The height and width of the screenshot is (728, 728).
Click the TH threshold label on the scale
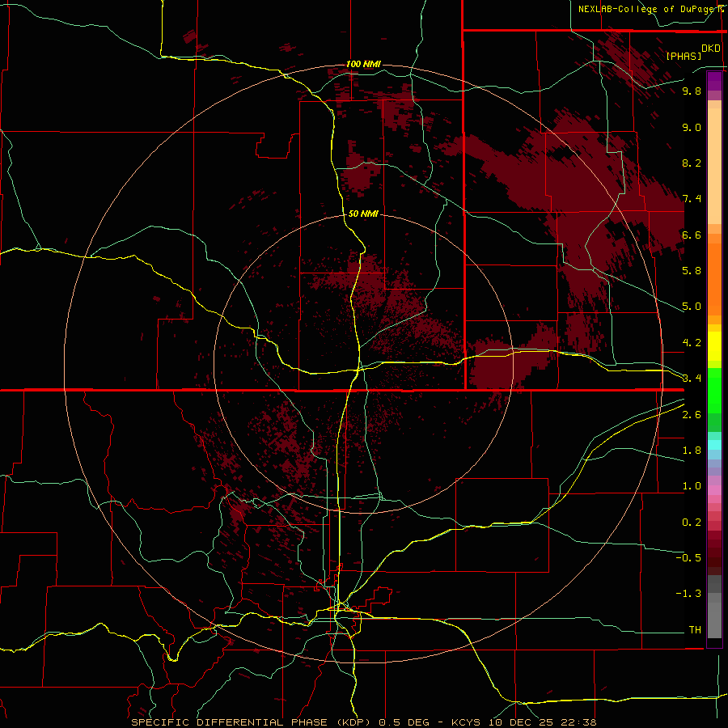pos(695,630)
